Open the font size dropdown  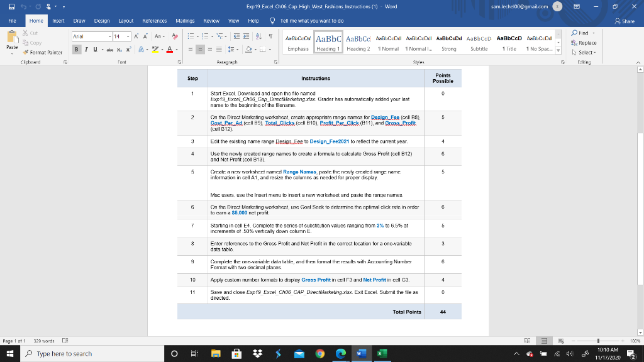(x=128, y=36)
